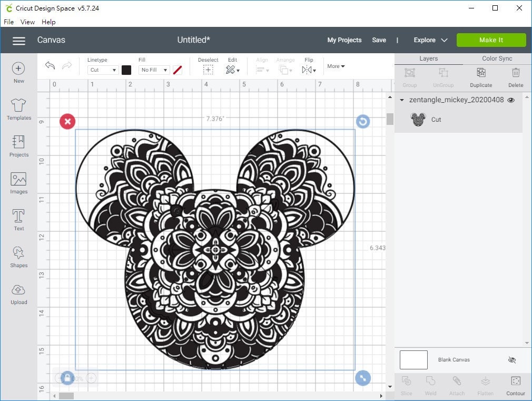This screenshot has width=532, height=401.
Task: Click the Group icon
Action: (x=409, y=72)
